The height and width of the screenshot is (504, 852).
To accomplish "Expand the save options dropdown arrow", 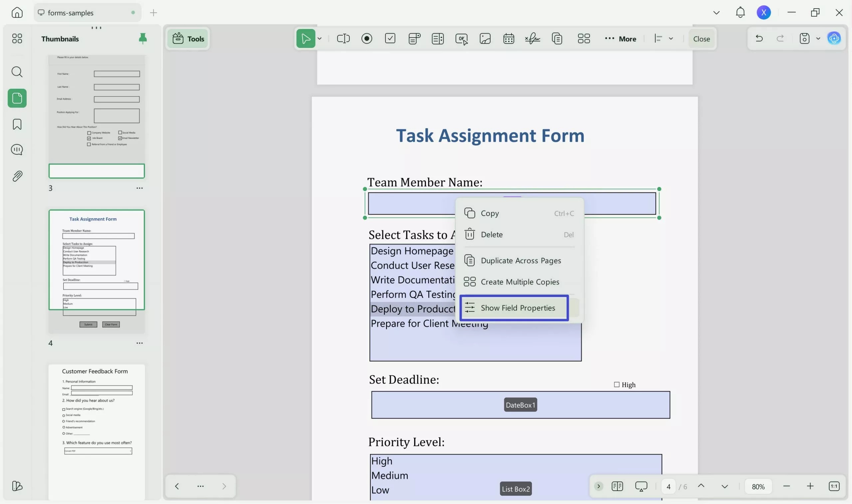I will [818, 39].
